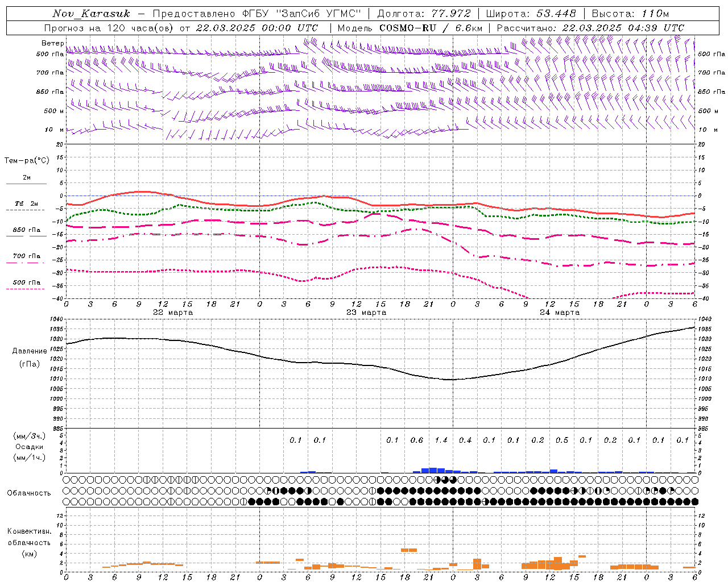Click the Долгота: 77.972 header field
Screen dimensions: 728x582
click(424, 13)
